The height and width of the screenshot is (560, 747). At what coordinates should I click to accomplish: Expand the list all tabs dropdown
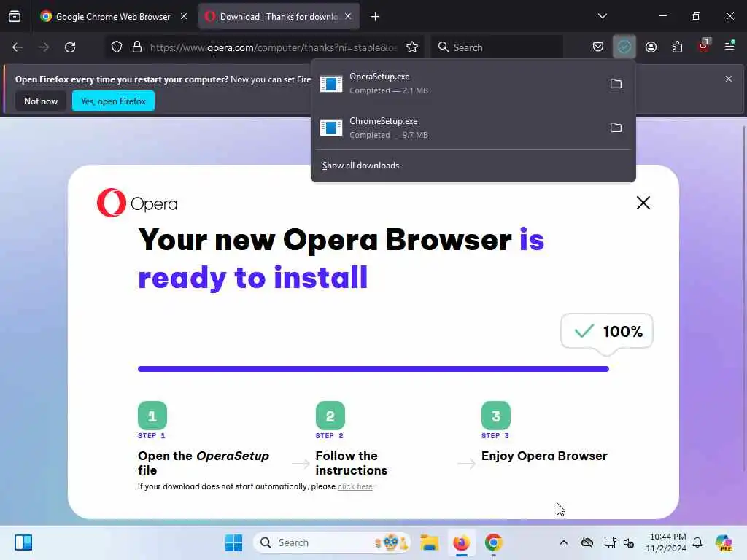pos(602,16)
